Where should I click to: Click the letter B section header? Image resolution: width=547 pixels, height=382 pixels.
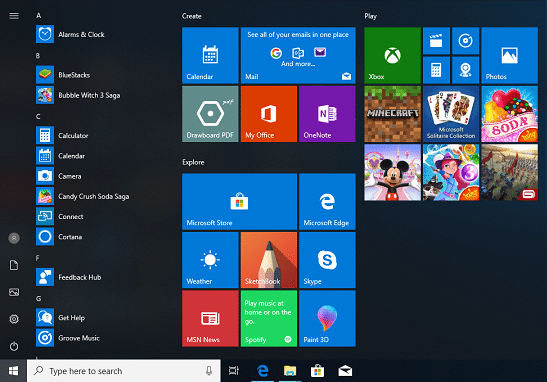pyautogui.click(x=38, y=56)
